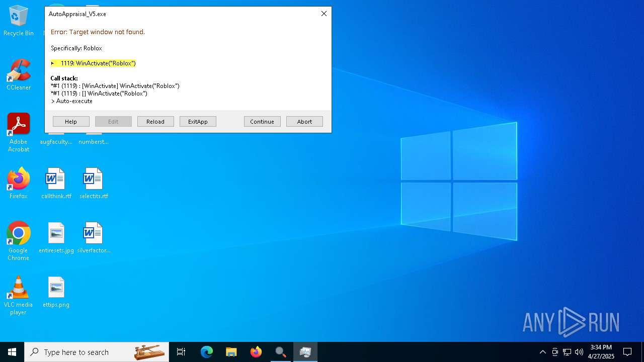
Task: Open Microsoft Edge from the taskbar
Action: tap(207, 352)
